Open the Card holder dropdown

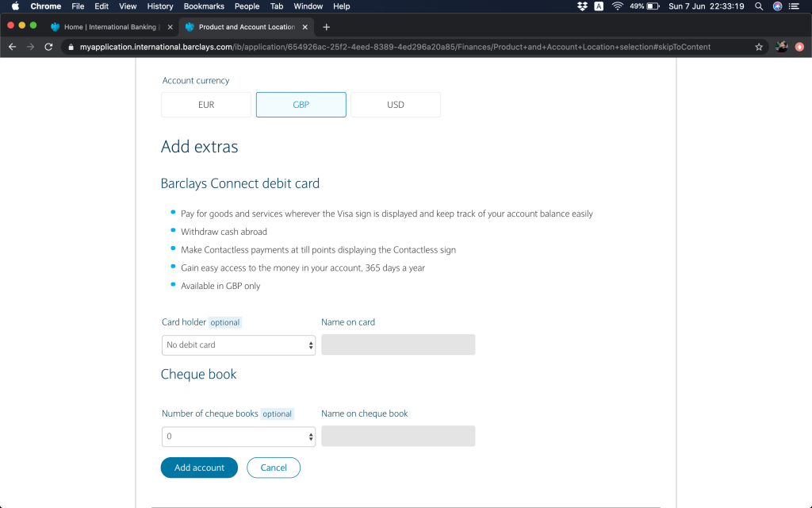(238, 345)
